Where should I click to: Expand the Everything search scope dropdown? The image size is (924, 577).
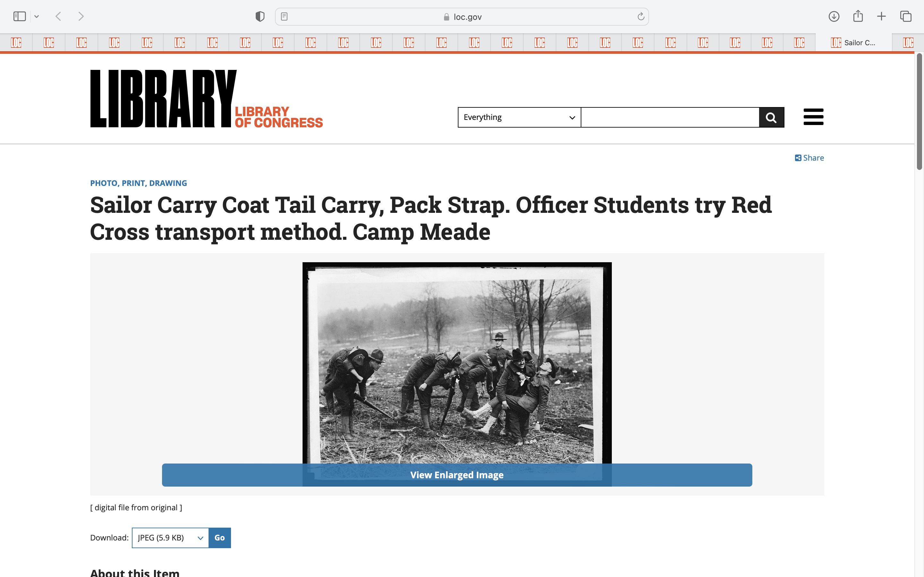click(519, 117)
